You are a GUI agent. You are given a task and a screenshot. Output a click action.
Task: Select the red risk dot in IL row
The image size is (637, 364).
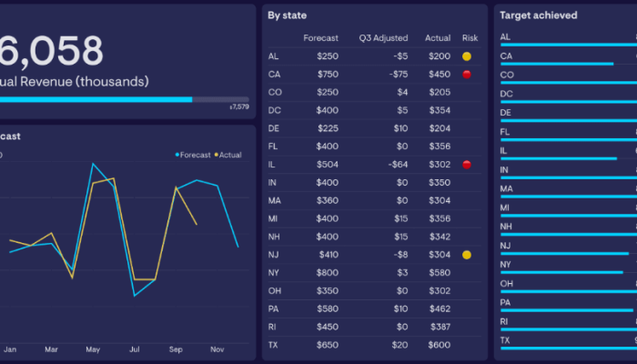[x=467, y=165]
